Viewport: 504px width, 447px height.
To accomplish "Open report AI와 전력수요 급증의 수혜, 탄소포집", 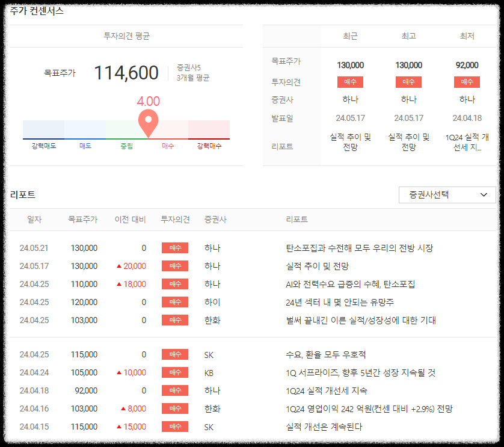I will point(351,284).
